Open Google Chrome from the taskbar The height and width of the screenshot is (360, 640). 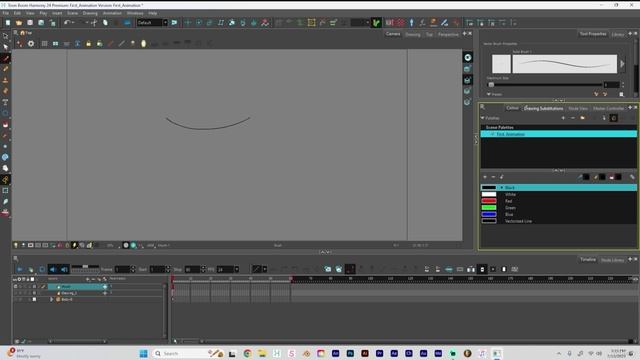(247, 353)
